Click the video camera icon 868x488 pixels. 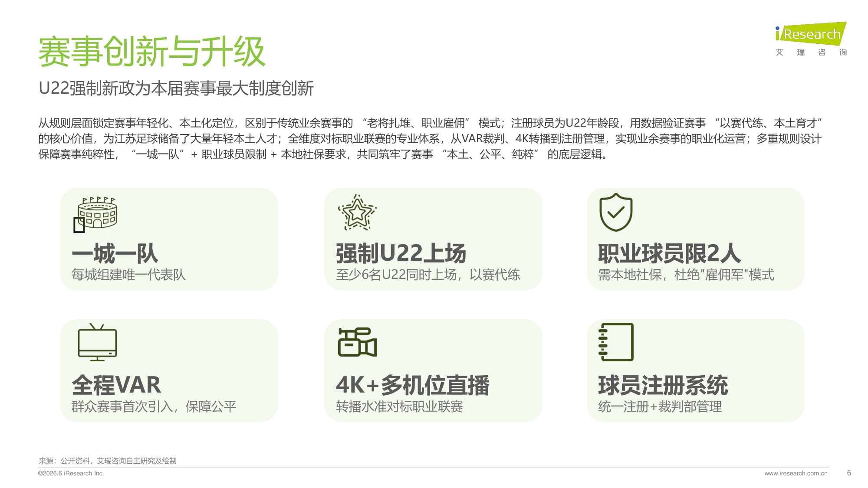coord(357,342)
